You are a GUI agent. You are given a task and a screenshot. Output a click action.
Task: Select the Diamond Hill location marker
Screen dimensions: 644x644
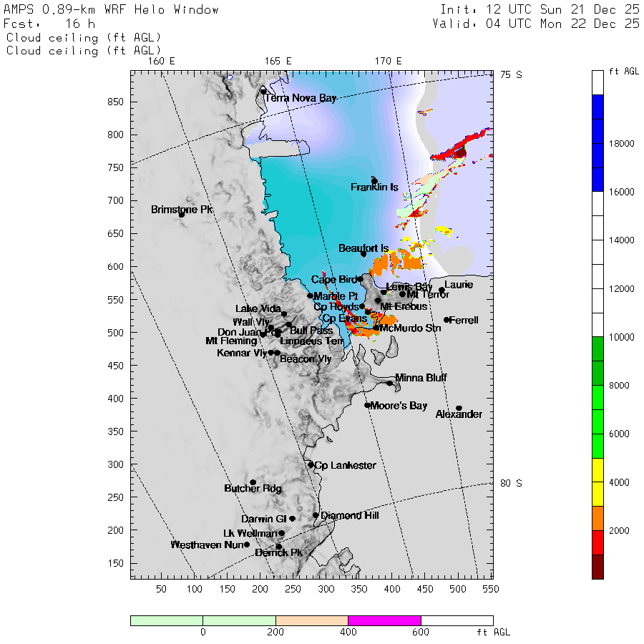pos(316,515)
